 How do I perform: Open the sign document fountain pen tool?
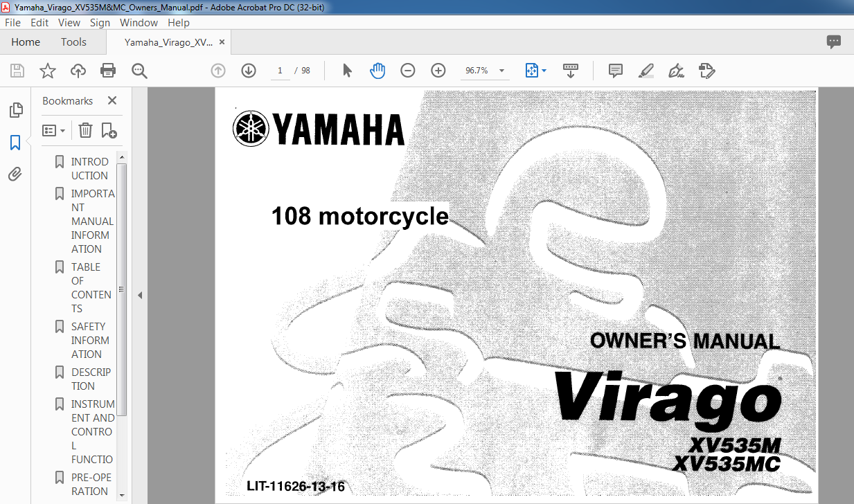pyautogui.click(x=676, y=71)
